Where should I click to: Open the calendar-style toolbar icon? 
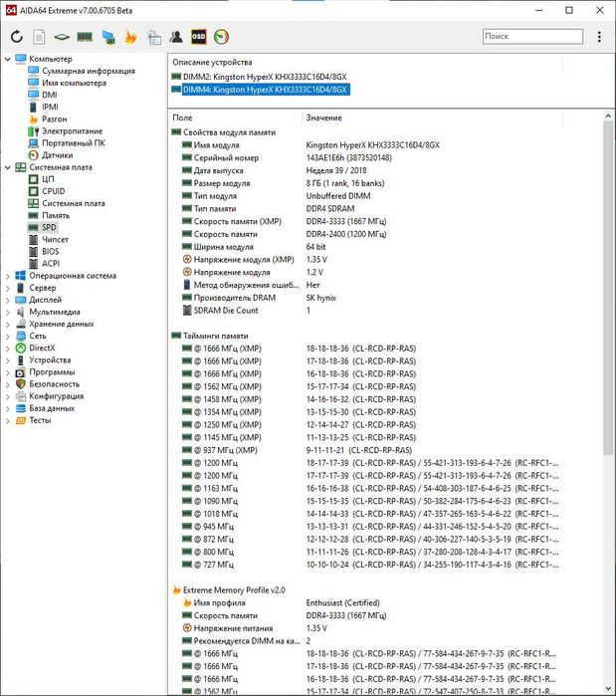[154, 37]
